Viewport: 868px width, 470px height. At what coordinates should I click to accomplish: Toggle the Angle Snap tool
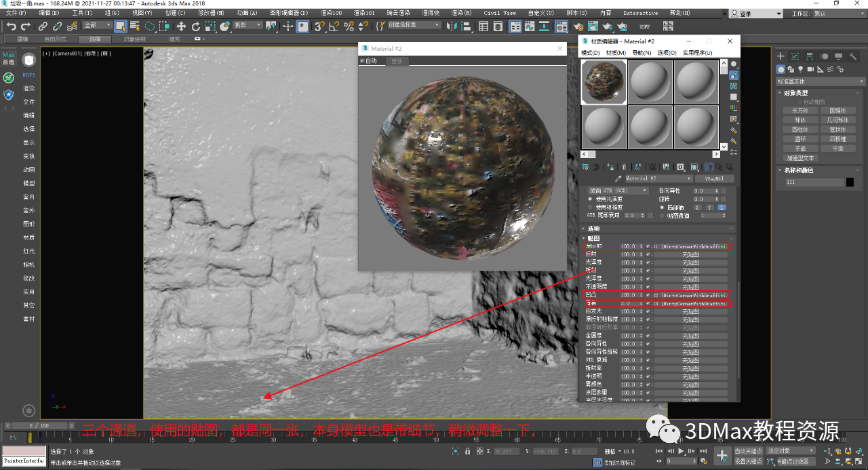pos(334,26)
